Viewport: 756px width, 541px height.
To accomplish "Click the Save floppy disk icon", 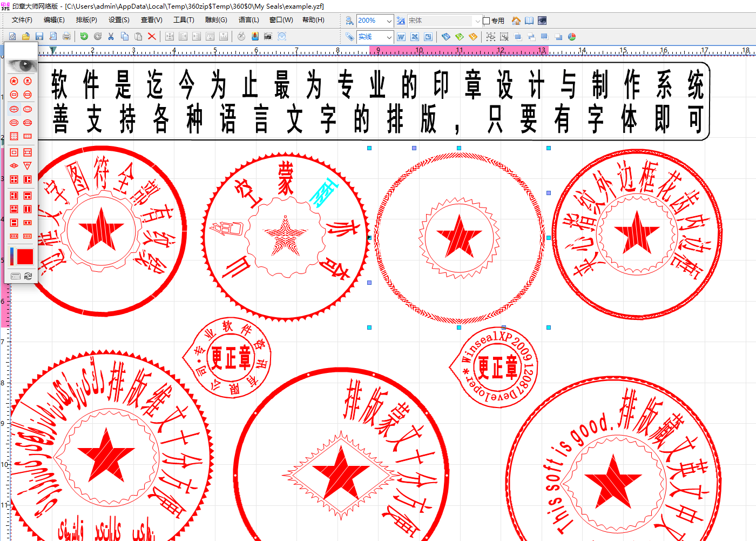I will 39,36.
